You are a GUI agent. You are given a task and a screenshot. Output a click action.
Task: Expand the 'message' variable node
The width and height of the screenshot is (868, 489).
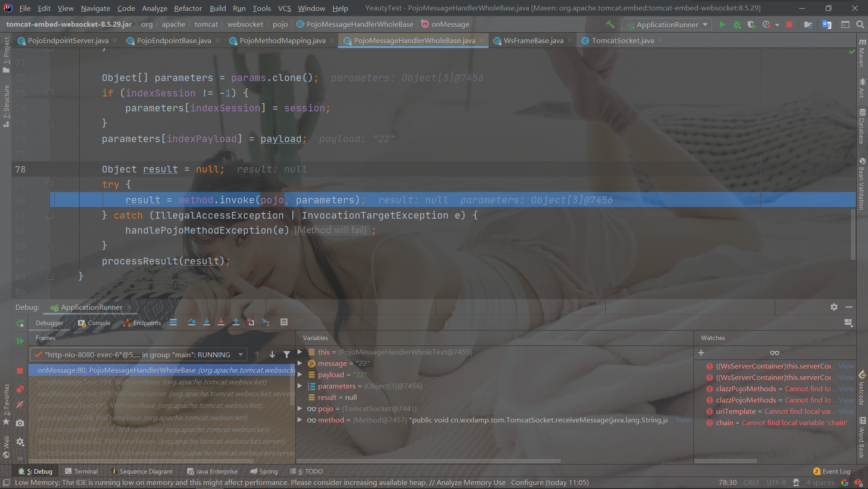tap(299, 363)
